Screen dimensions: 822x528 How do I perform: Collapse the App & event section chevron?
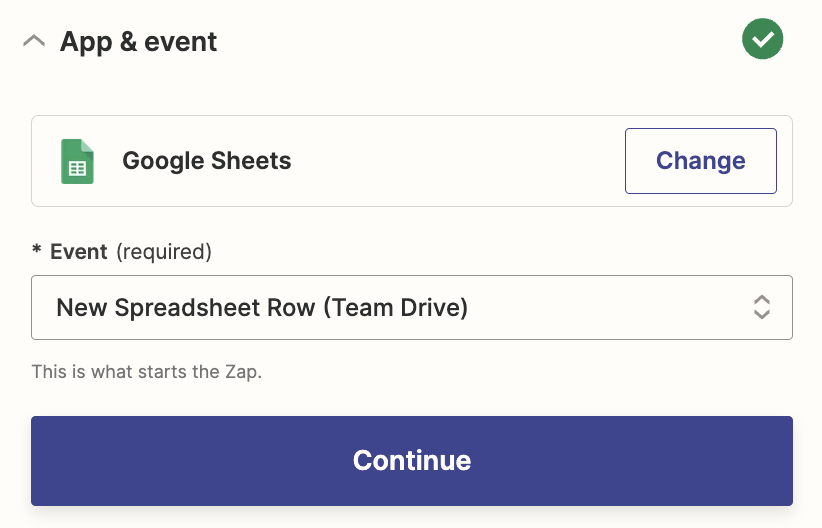34,41
